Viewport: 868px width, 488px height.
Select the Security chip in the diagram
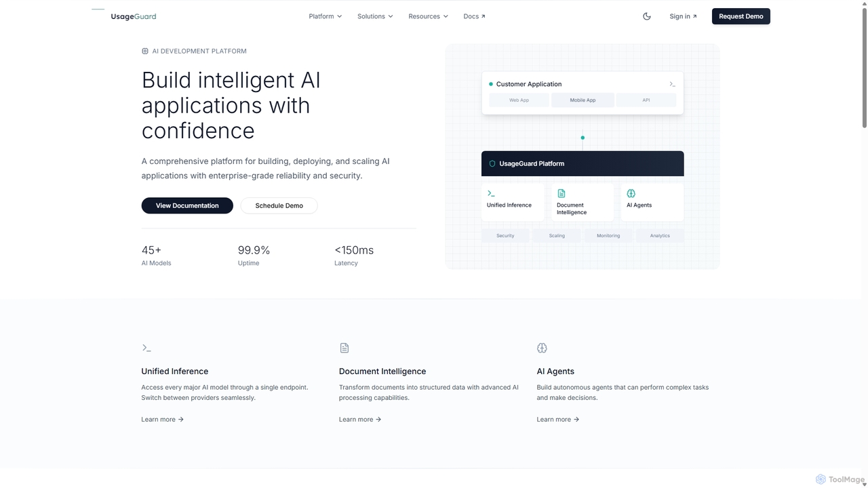(x=505, y=236)
